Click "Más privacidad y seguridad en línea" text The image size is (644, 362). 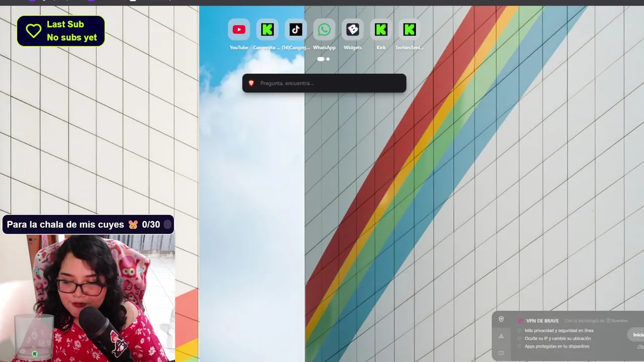559,330
